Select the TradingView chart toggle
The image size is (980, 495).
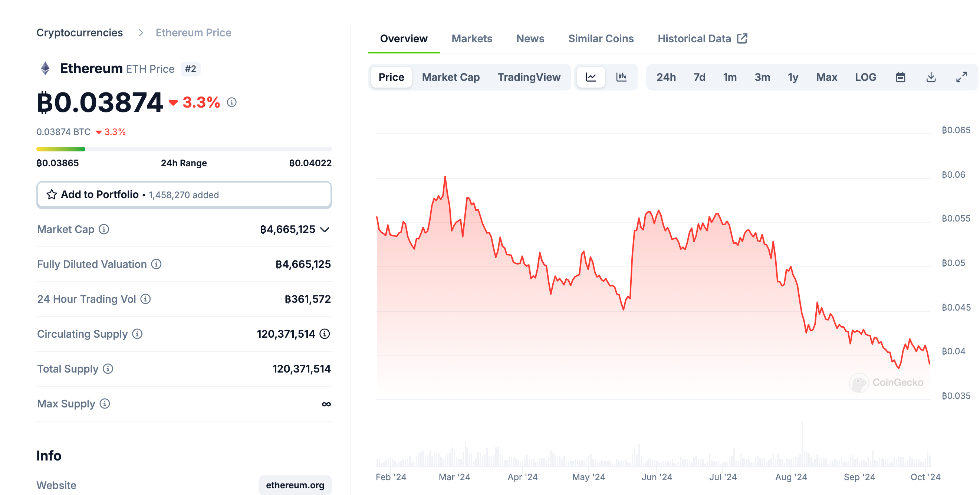tap(529, 77)
